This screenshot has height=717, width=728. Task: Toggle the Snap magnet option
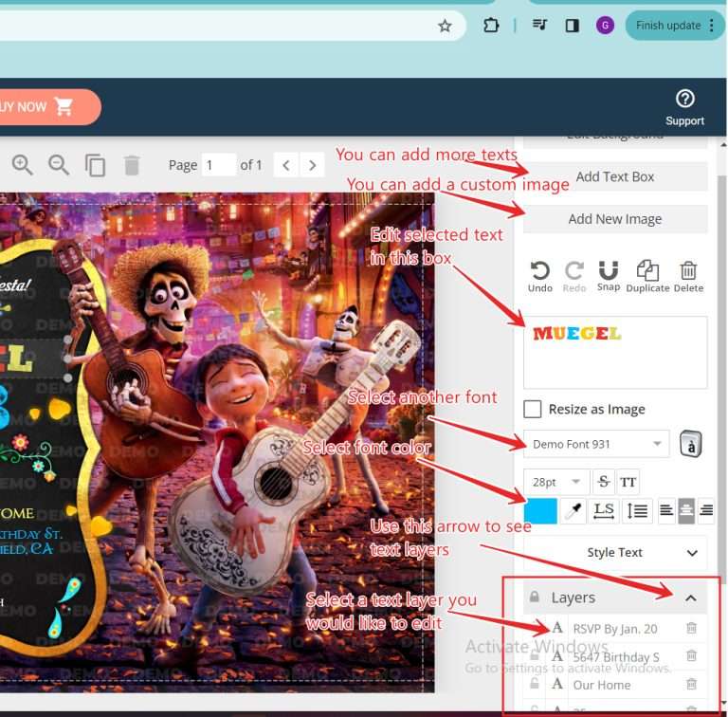pyautogui.click(x=609, y=277)
